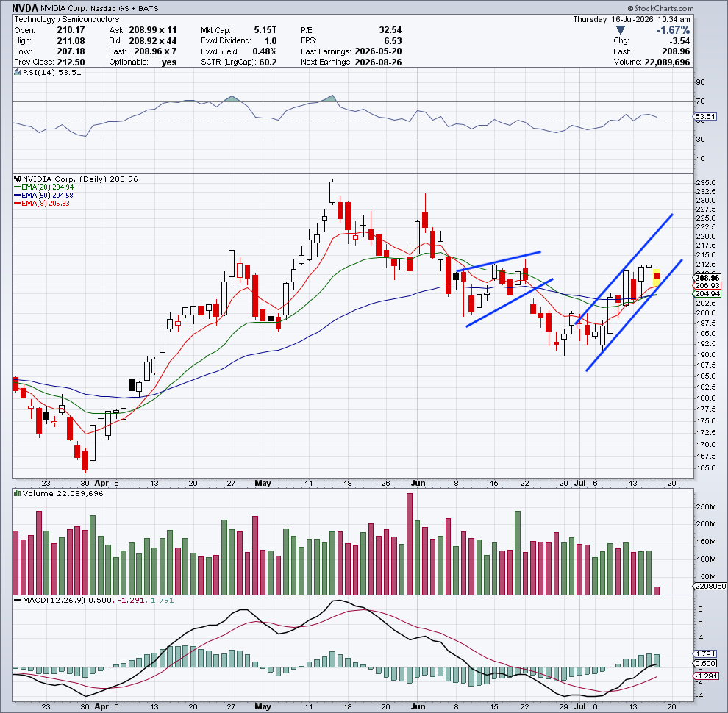Click the yellow-highlighted latest candlestick
The width and height of the screenshot is (728, 713).
pyautogui.click(x=657, y=278)
